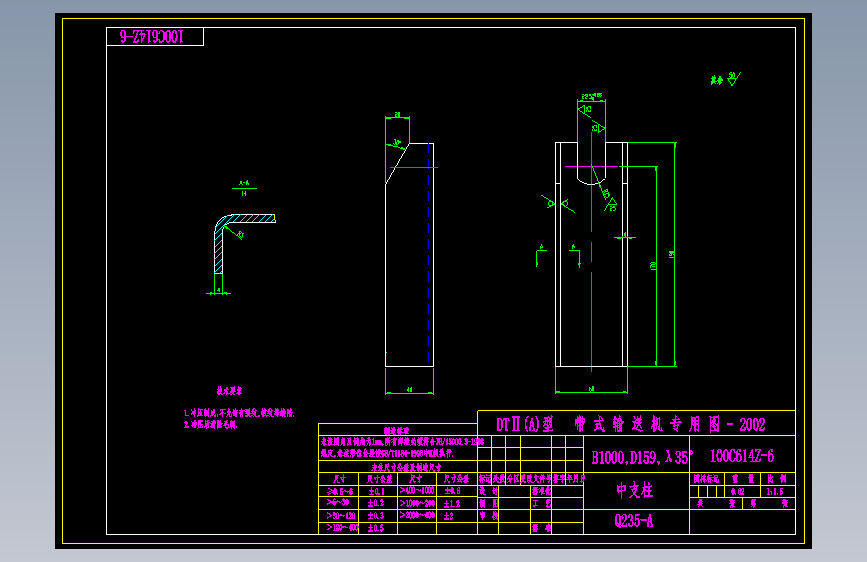Select the "技术要求" heading
867x562 pixels.
pos(229,391)
